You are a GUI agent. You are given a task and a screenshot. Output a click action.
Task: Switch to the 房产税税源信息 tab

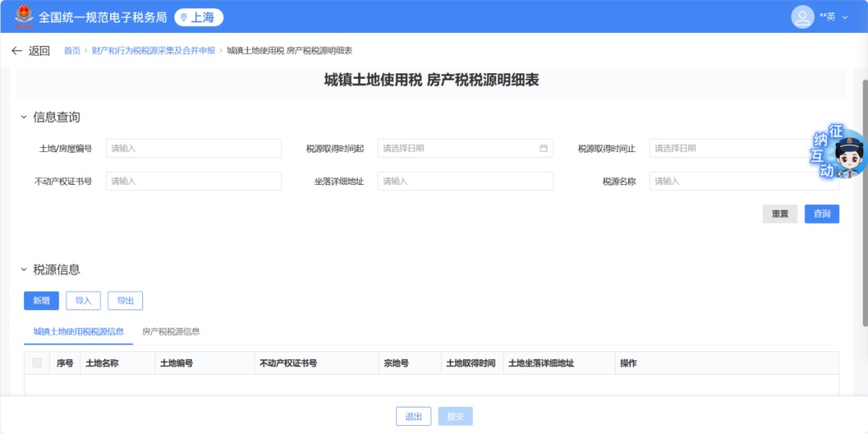[171, 331]
